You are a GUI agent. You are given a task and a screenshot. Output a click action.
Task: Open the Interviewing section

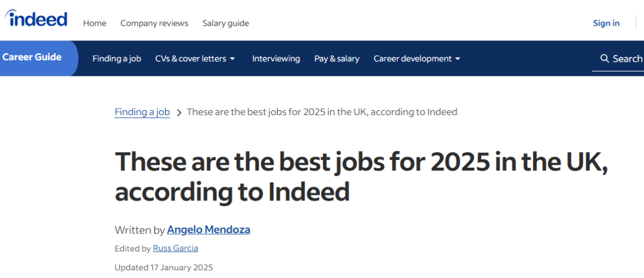[276, 58]
